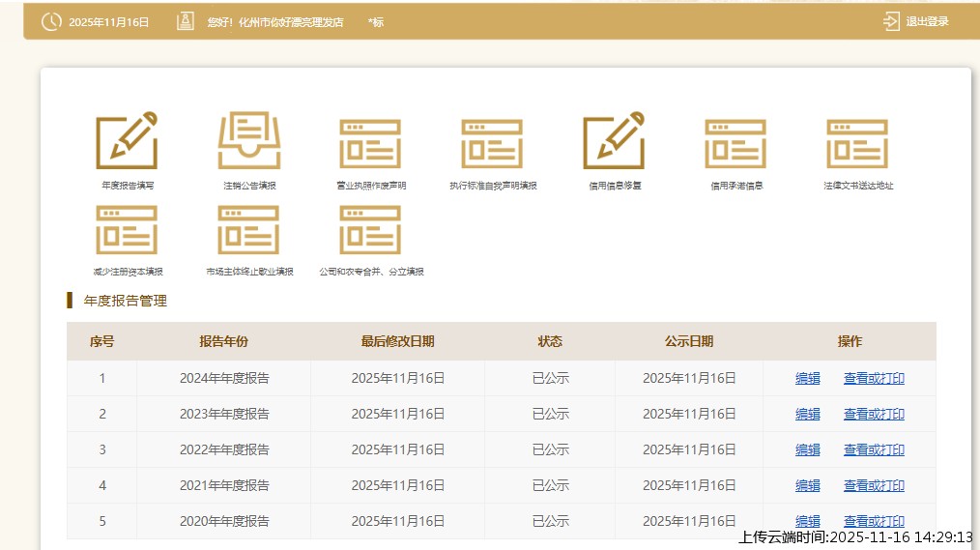Click the 报告年份 column header
The width and height of the screenshot is (980, 550).
(x=223, y=341)
